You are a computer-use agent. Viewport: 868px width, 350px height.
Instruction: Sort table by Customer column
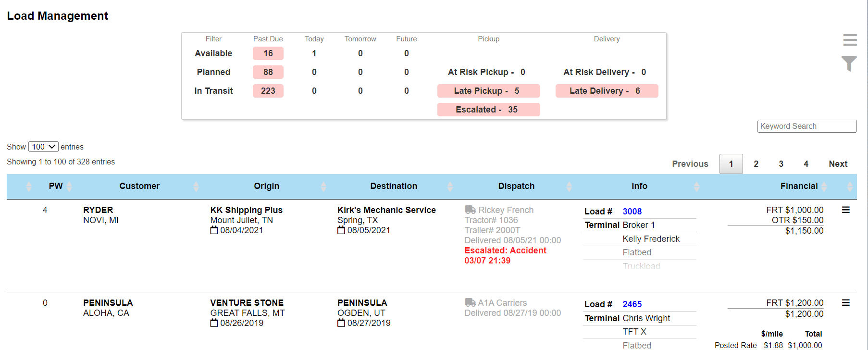(x=139, y=186)
